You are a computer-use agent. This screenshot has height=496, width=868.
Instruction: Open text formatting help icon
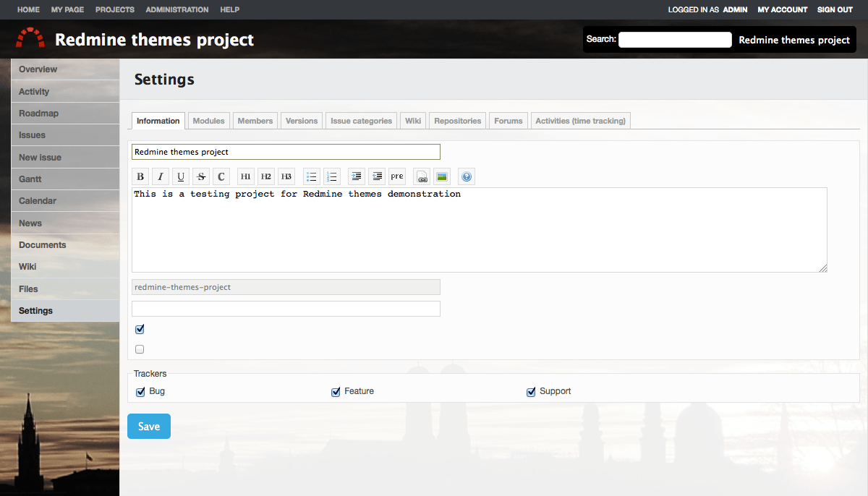point(467,176)
